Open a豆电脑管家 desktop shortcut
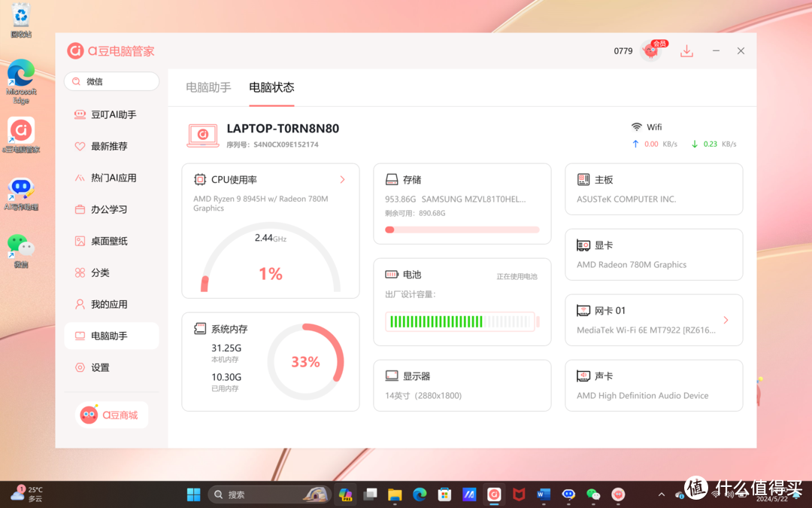Screen dimensions: 812x508 tap(21, 135)
